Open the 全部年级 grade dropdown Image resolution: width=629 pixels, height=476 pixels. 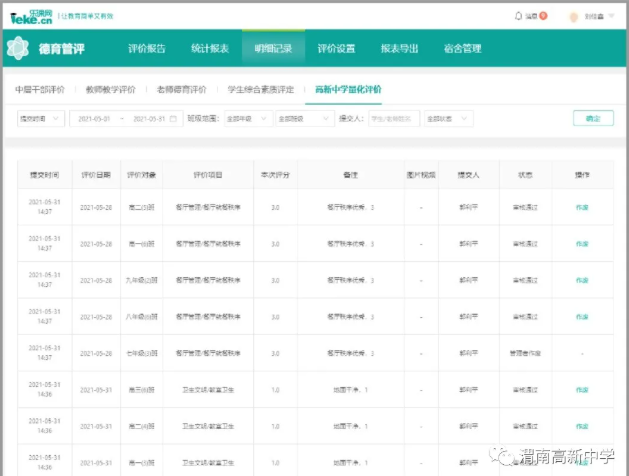[248, 119]
